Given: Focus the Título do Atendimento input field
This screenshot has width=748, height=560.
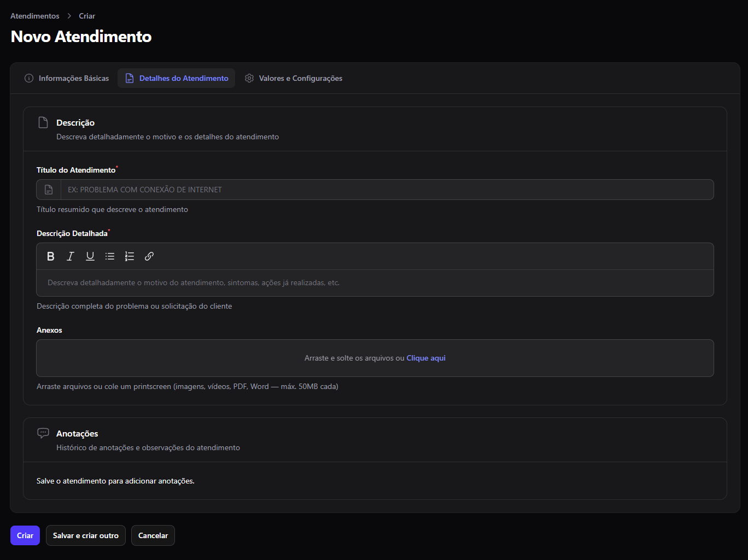Looking at the screenshot, I should coord(387,190).
